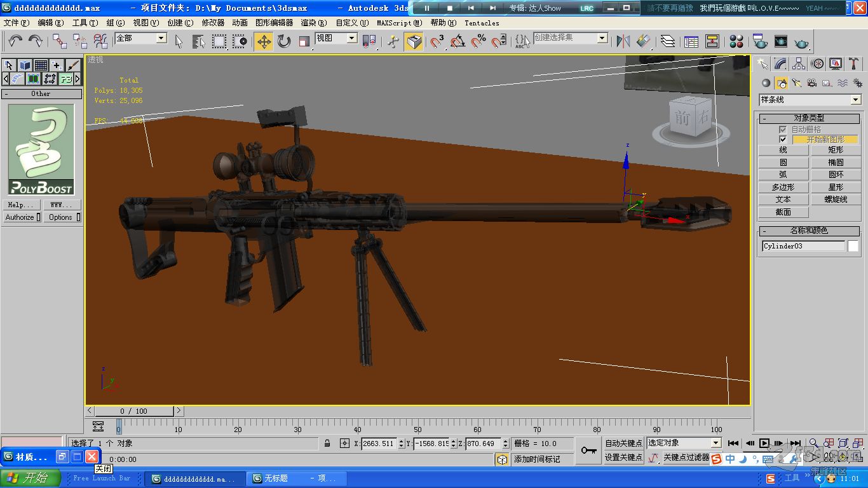Click the Bind to Space Warp icon
Image resolution: width=868 pixels, height=488 pixels.
(x=100, y=41)
